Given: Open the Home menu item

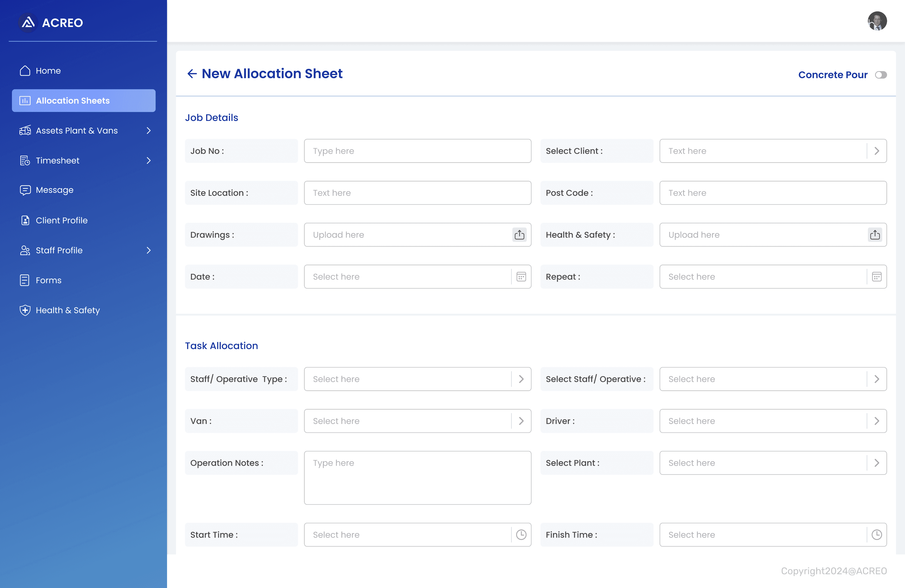Looking at the screenshot, I should (48, 71).
